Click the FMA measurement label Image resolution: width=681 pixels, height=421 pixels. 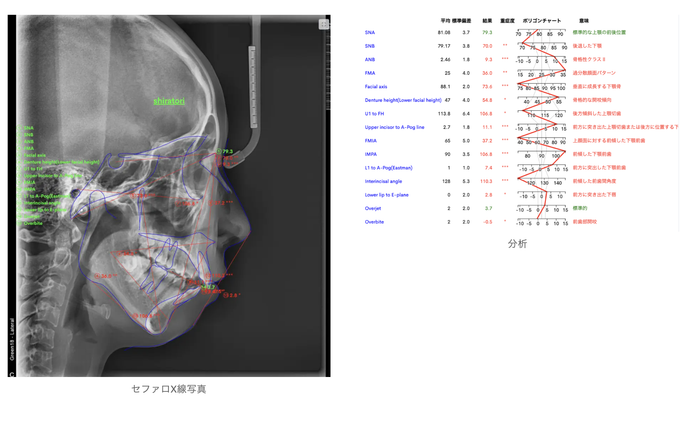370,73
